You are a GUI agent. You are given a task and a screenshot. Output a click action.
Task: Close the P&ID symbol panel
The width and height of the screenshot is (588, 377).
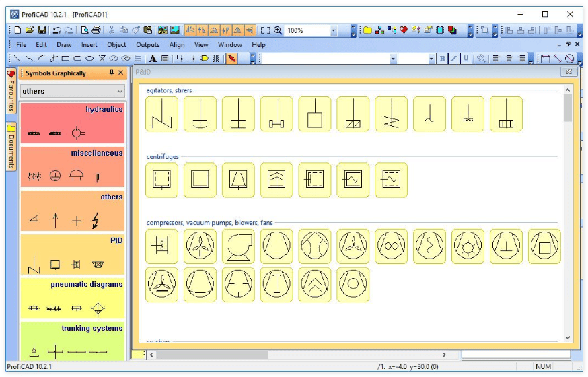(x=568, y=71)
